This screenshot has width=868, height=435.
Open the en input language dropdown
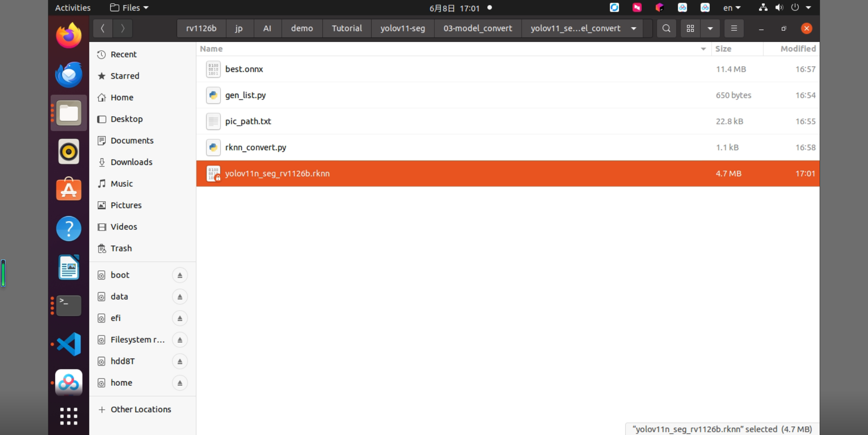732,8
